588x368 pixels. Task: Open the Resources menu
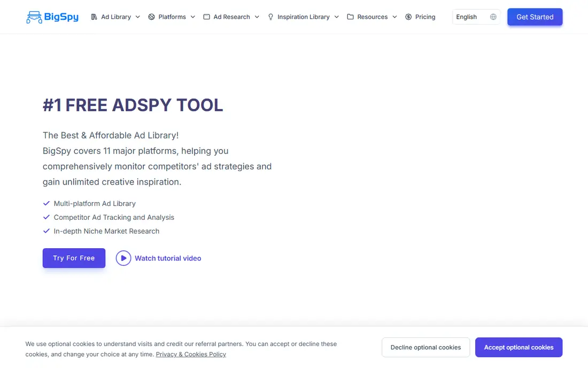372,17
